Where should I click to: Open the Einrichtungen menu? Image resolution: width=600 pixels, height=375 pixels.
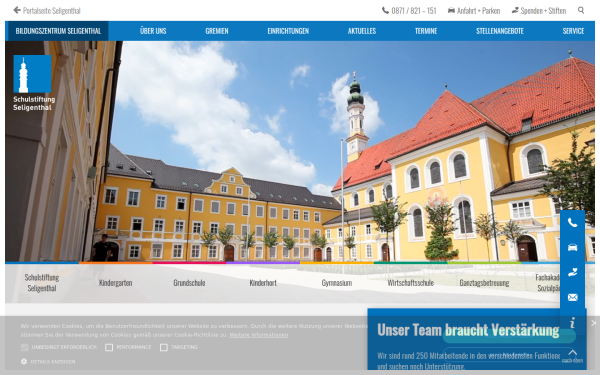(288, 31)
